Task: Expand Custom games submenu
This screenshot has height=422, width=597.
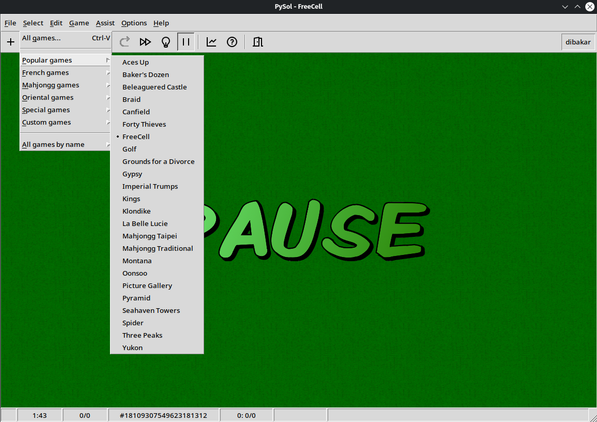Action: pos(65,123)
